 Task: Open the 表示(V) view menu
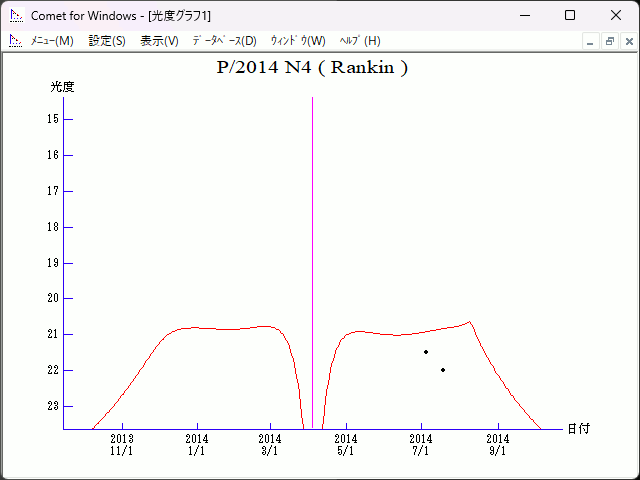pos(159,41)
